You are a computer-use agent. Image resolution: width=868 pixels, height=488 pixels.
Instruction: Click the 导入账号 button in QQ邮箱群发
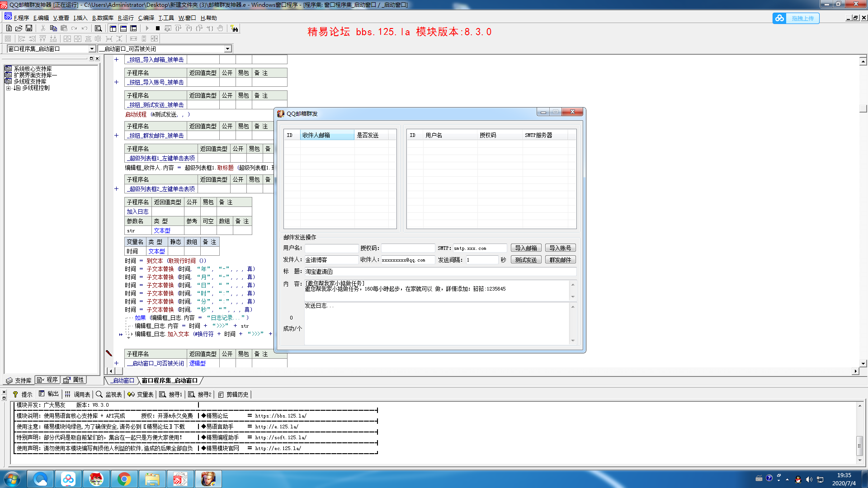click(560, 248)
